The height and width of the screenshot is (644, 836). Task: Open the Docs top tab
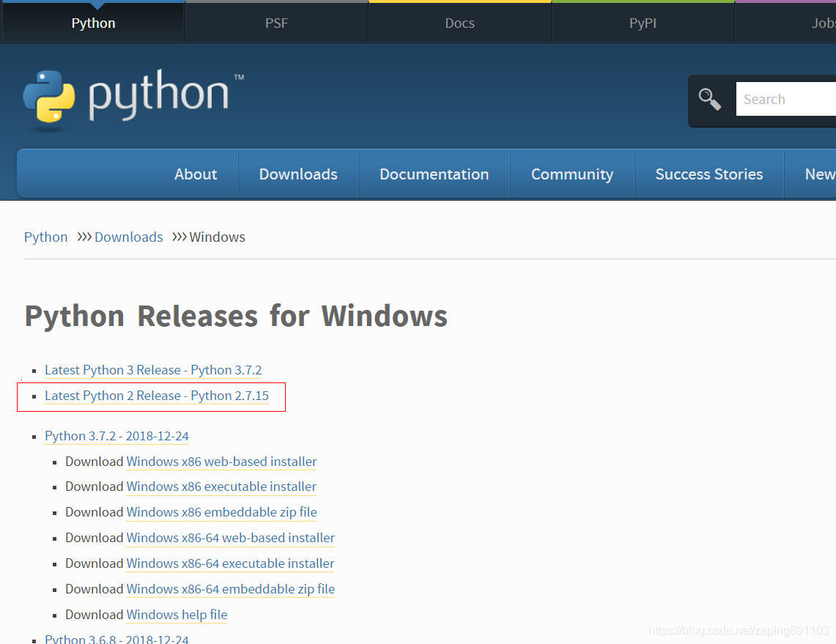(x=459, y=23)
